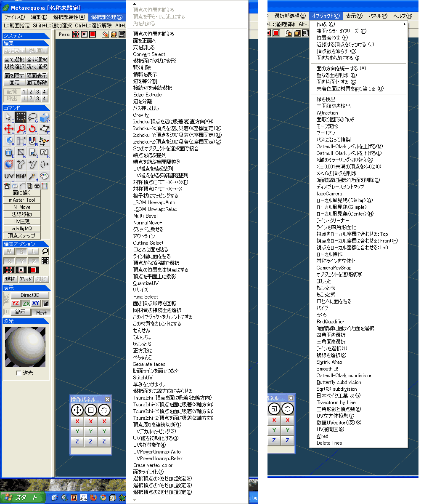This screenshot has height=504, width=429.
Task: Click the 全非選択 deselect all button
Action: click(x=37, y=59)
